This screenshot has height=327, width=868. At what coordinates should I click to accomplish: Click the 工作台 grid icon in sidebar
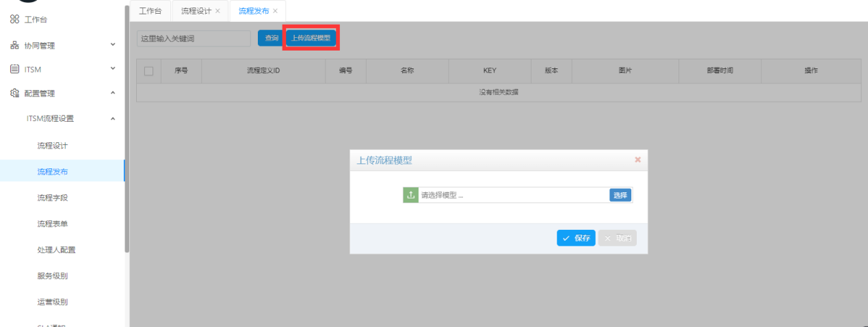click(14, 21)
